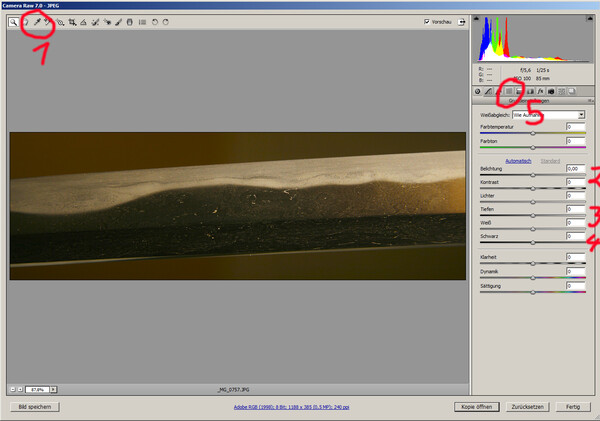Click the preview image in the canvas

coord(238,206)
